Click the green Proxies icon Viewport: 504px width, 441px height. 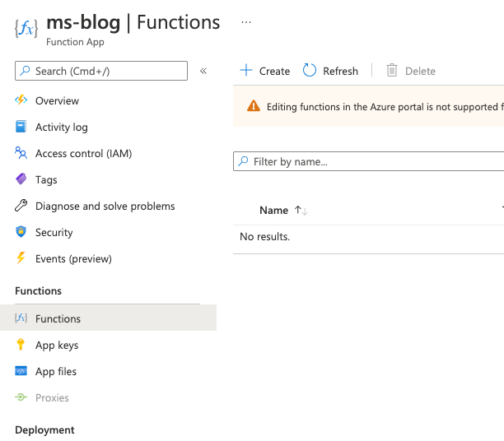(21, 397)
